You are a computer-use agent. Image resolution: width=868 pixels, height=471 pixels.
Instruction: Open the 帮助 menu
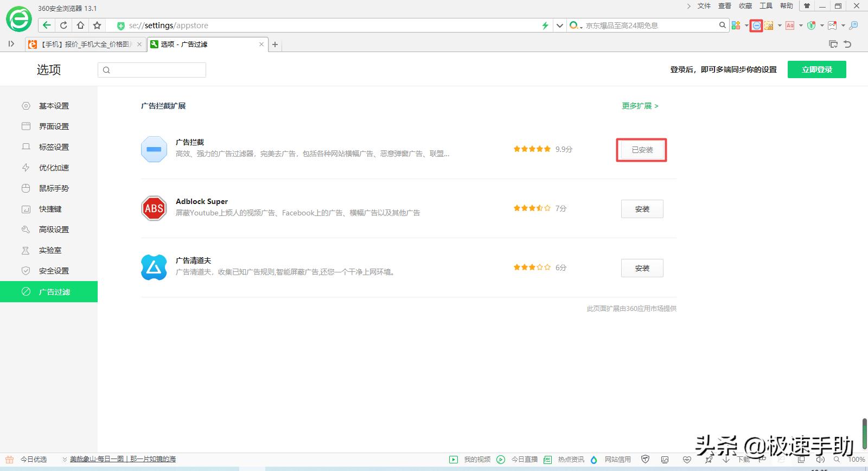click(x=787, y=6)
